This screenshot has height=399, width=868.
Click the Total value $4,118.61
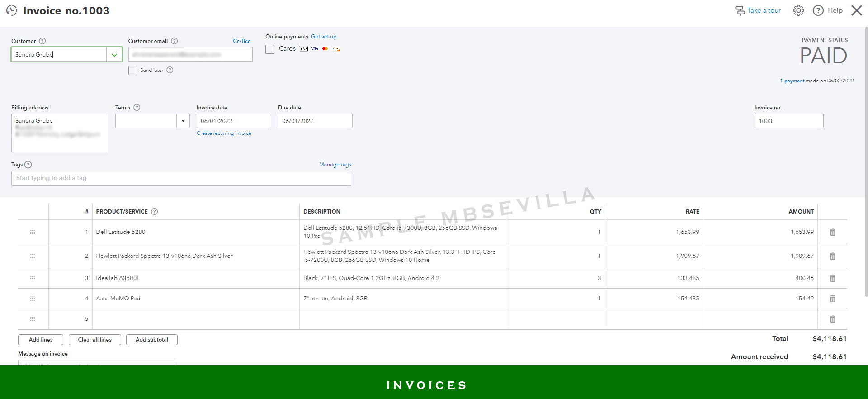click(x=830, y=339)
